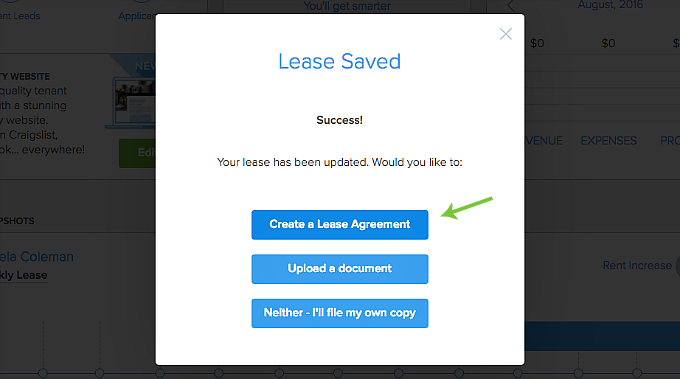Select Neither - I'll file my own copy

[340, 313]
